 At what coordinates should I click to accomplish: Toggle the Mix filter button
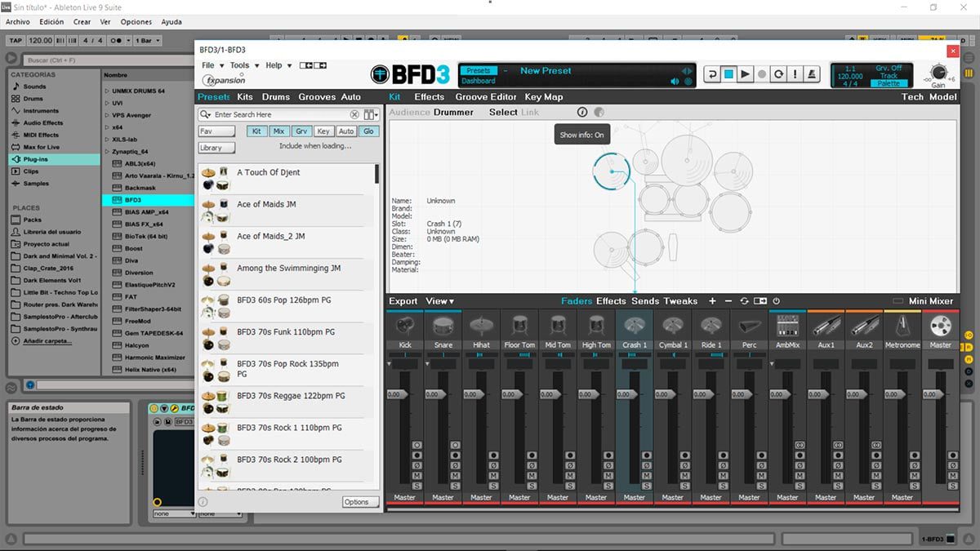pyautogui.click(x=279, y=131)
